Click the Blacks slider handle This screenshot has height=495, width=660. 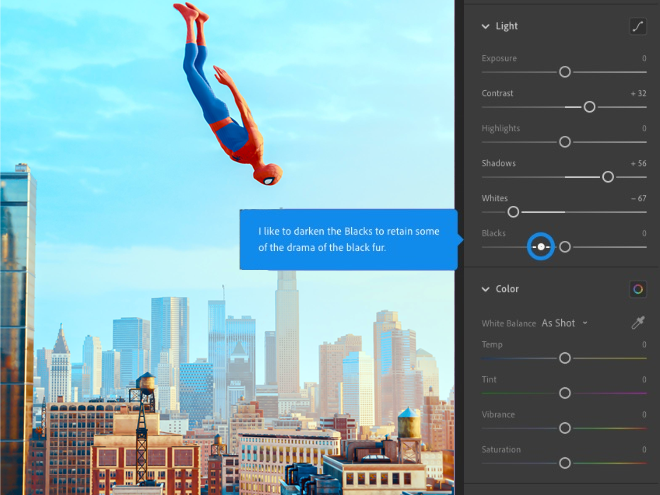(x=565, y=247)
